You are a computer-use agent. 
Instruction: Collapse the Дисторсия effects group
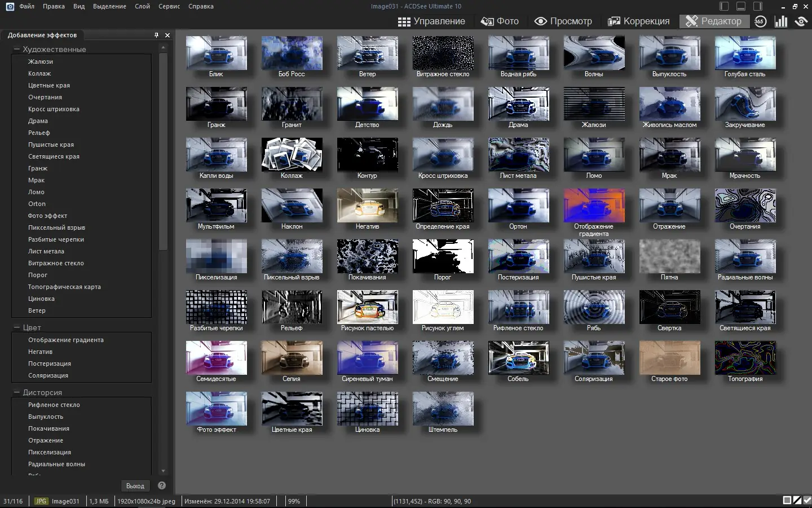(x=17, y=392)
